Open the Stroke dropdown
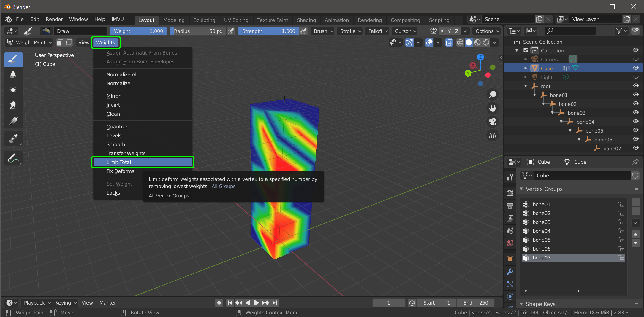 point(350,31)
